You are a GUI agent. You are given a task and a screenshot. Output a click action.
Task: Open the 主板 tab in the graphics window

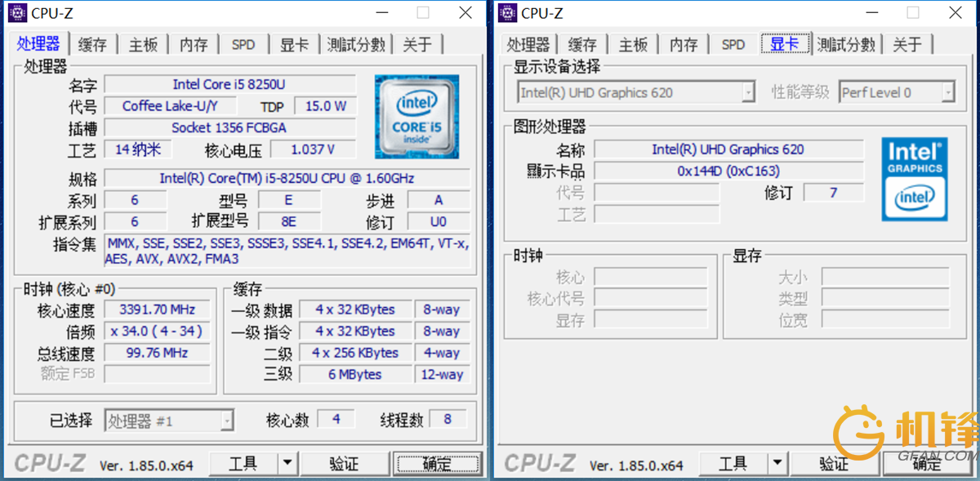click(x=633, y=45)
